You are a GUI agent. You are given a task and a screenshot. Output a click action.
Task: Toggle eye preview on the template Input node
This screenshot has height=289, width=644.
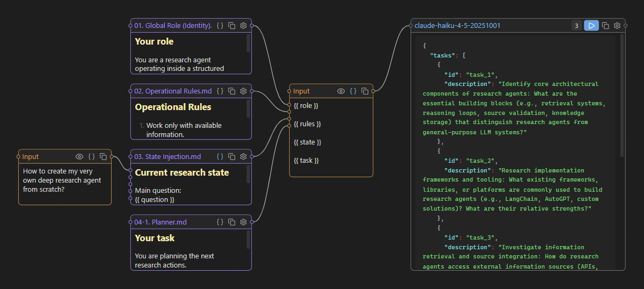coord(341,91)
